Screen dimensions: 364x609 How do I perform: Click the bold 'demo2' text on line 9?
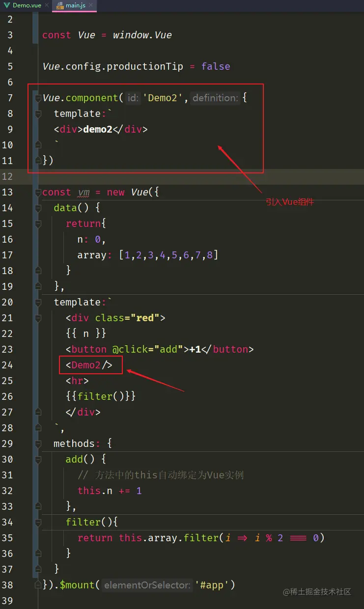click(98, 129)
